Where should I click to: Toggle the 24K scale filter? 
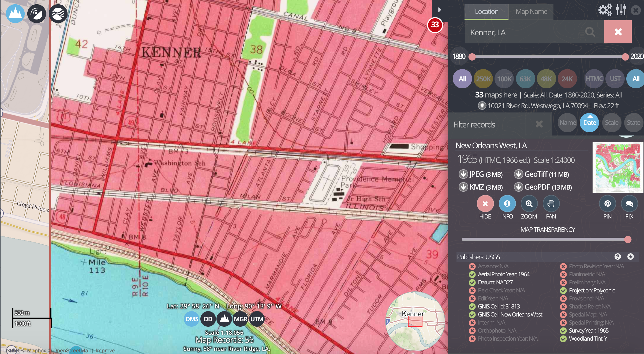567,79
